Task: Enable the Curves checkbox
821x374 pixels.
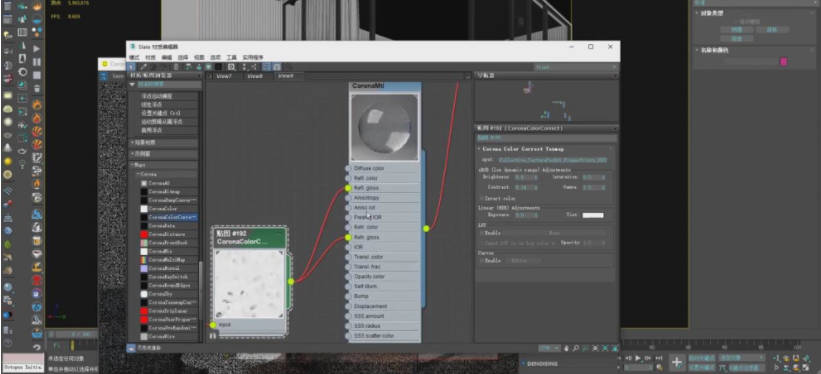Action: (482, 260)
